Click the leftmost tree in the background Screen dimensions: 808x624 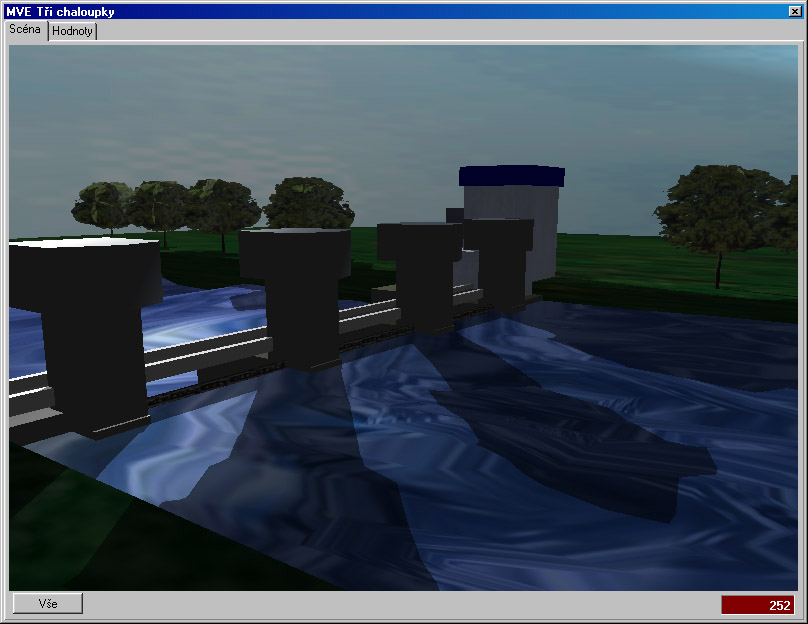pos(100,205)
